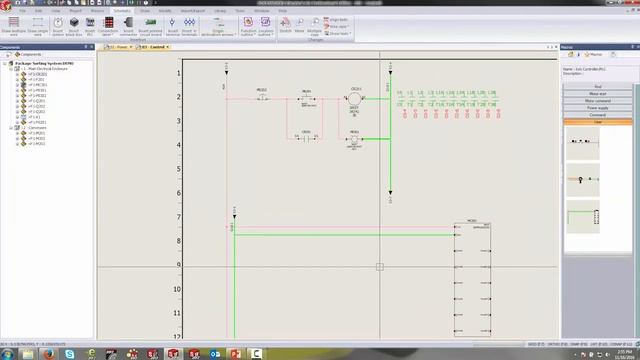Open Skype from the taskbar
Viewport: 640px width, 360px height.
coord(69,354)
